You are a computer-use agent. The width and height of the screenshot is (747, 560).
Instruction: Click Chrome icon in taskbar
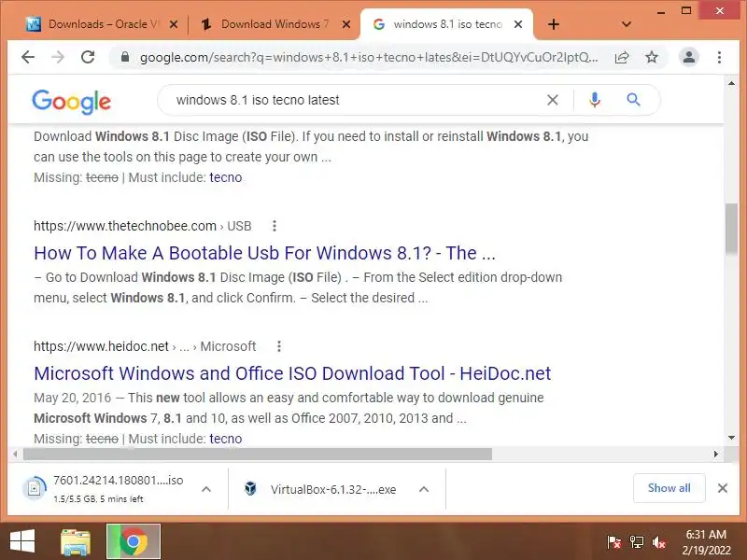click(x=134, y=541)
